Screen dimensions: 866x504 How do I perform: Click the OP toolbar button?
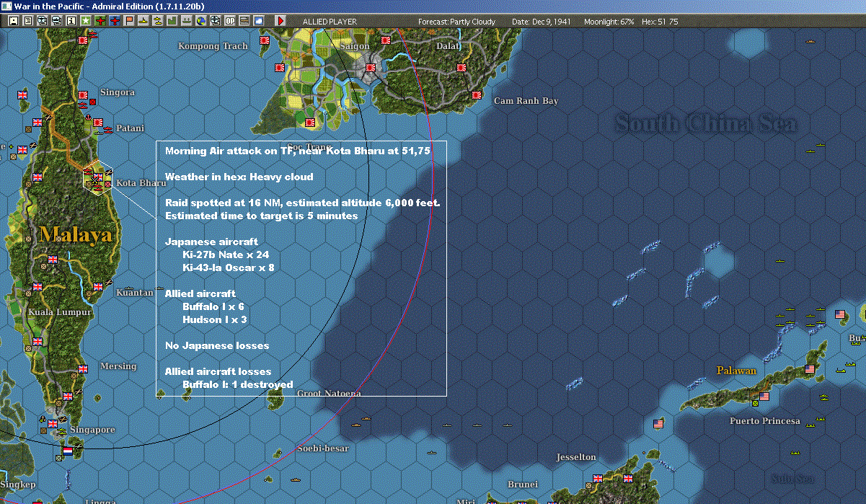[x=230, y=21]
